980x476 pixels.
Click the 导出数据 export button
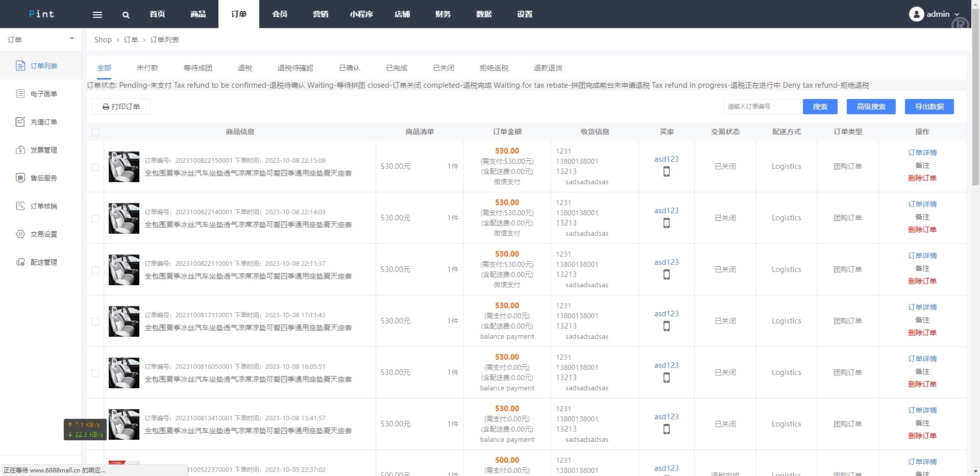click(x=929, y=107)
